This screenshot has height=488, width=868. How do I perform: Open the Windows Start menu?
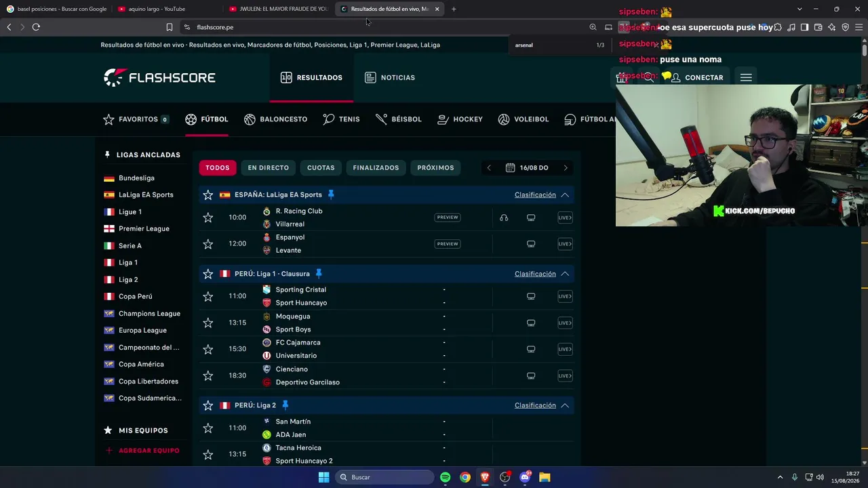[x=323, y=477]
